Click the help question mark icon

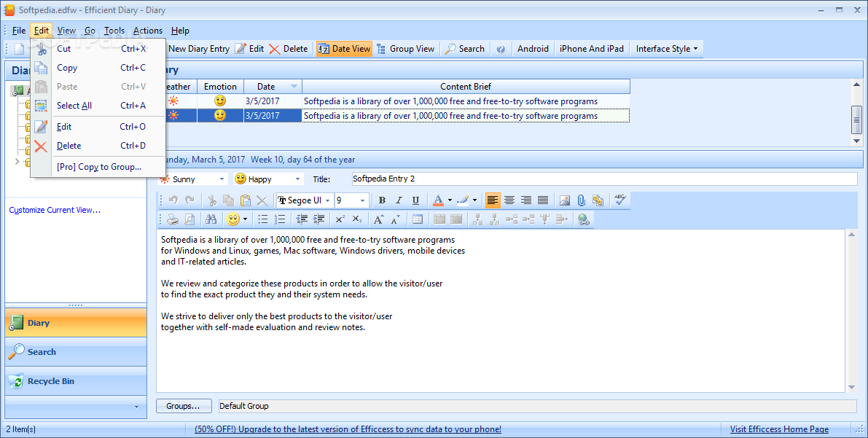pos(501,49)
